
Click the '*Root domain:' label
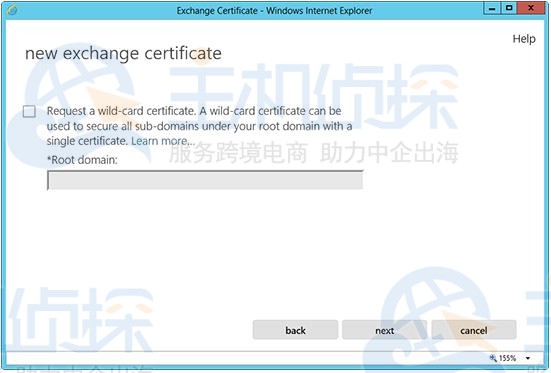(82, 160)
